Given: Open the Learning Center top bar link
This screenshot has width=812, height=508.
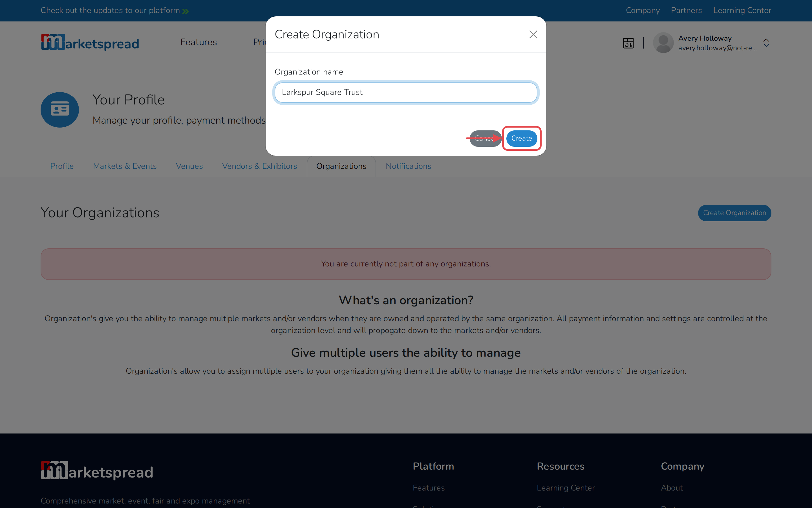Looking at the screenshot, I should tap(742, 10).
